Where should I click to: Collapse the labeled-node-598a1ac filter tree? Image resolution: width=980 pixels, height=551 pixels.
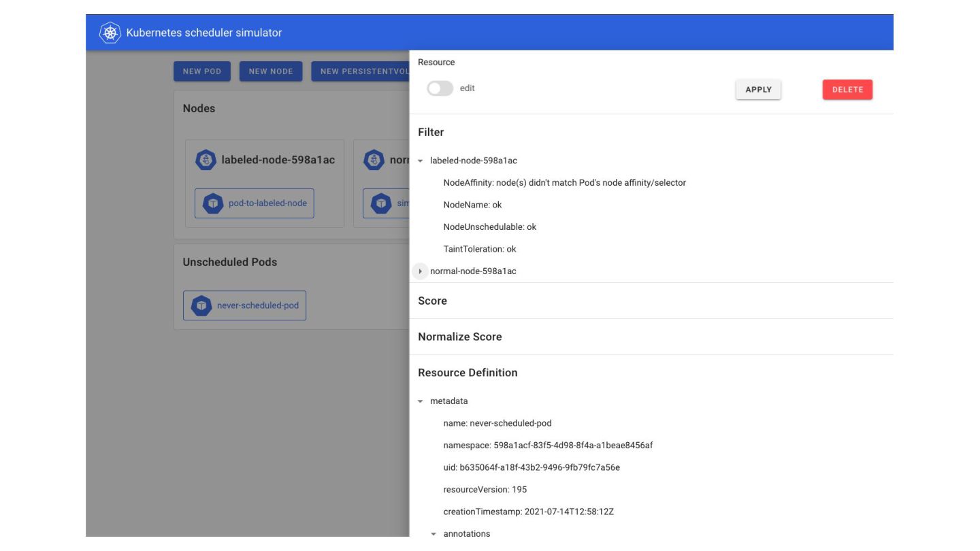pyautogui.click(x=420, y=161)
